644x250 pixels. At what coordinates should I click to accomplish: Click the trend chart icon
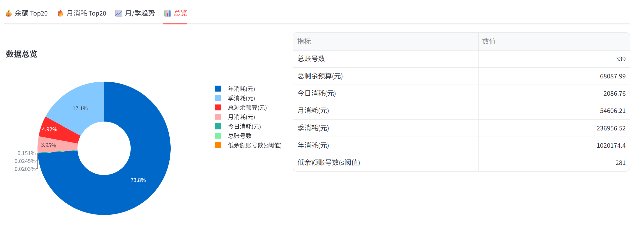point(119,13)
